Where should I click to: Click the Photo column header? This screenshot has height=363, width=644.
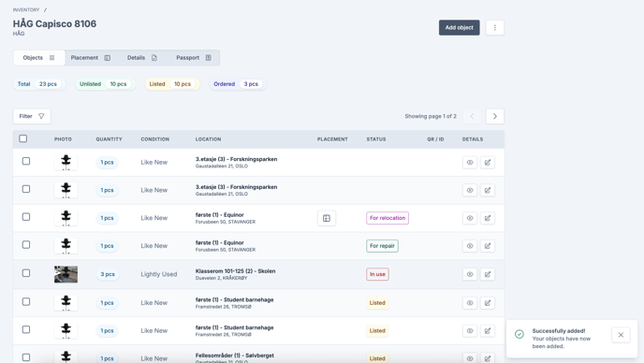(63, 139)
